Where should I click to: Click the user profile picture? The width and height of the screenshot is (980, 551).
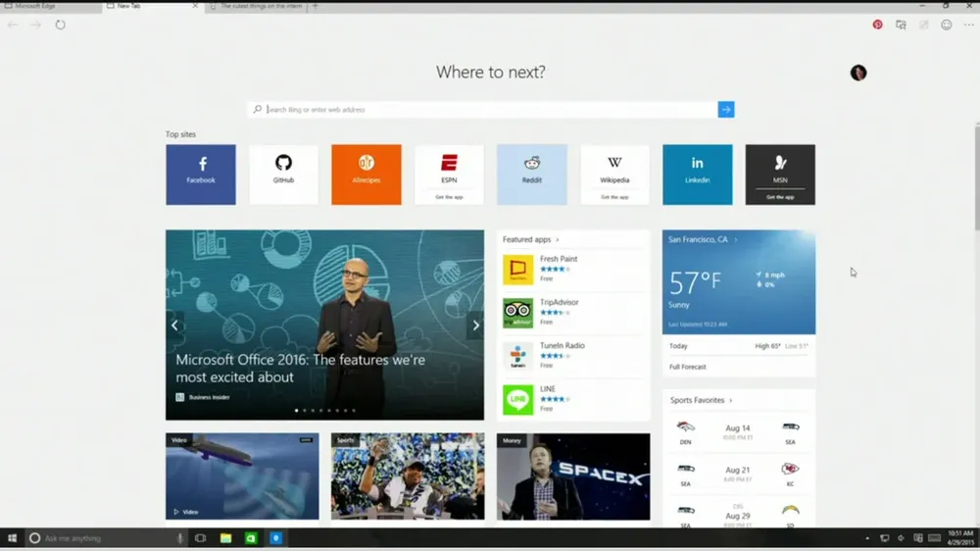click(x=858, y=73)
